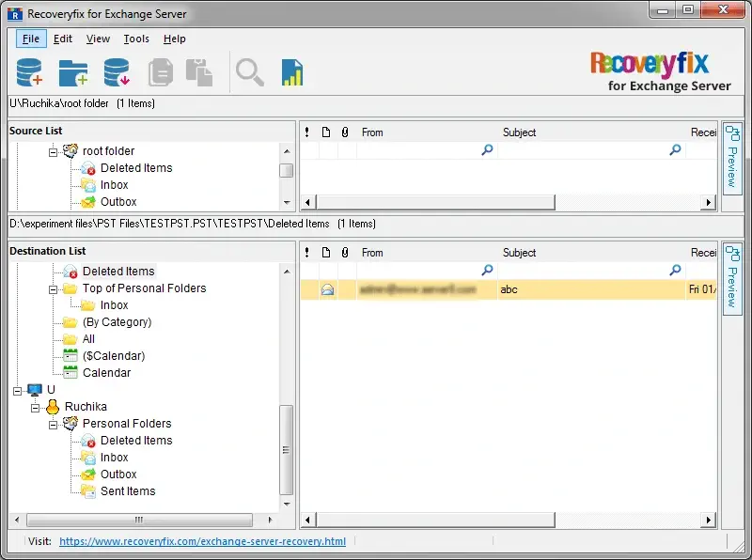Click source pane Subject search magnifier
This screenshot has height=560, width=752.
[675, 149]
